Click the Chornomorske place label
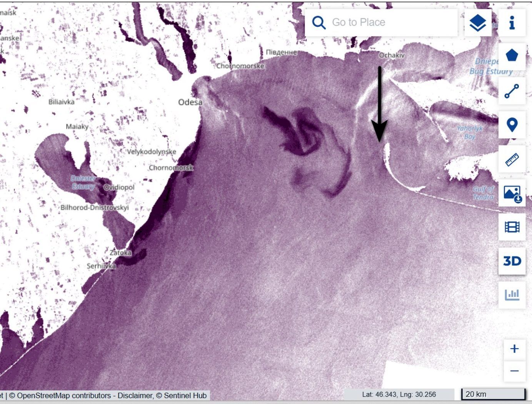532x404 pixels. coord(240,66)
